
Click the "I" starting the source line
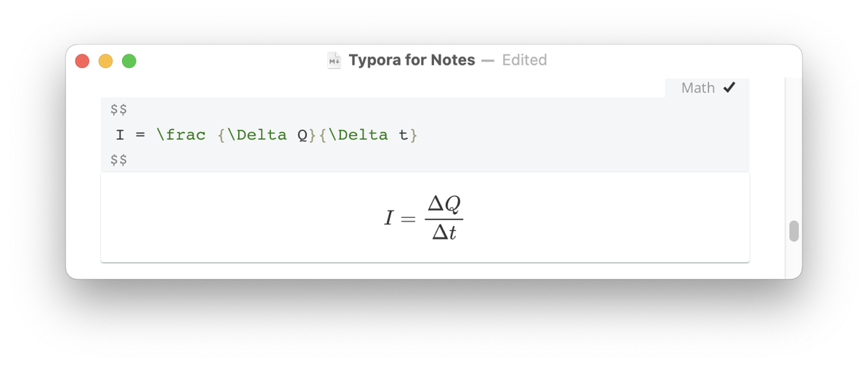120,135
